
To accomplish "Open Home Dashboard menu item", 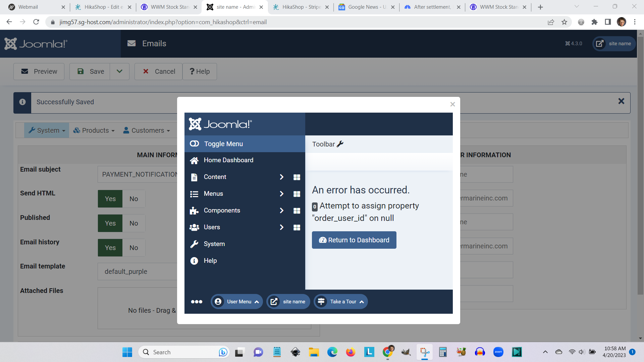I will (x=228, y=160).
